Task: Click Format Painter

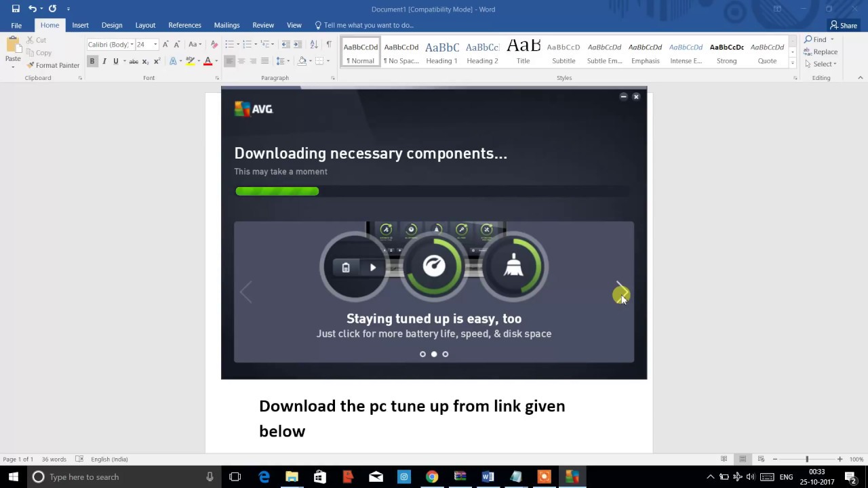Action: click(53, 65)
